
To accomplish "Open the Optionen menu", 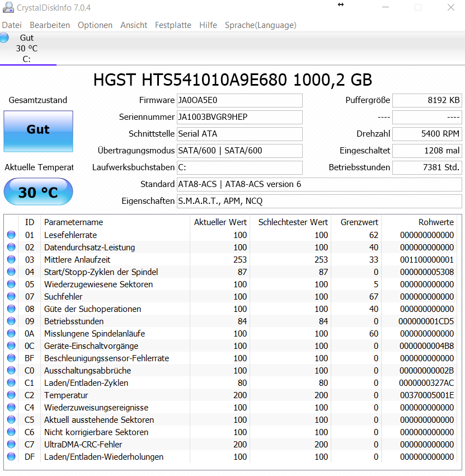I will click(x=95, y=25).
